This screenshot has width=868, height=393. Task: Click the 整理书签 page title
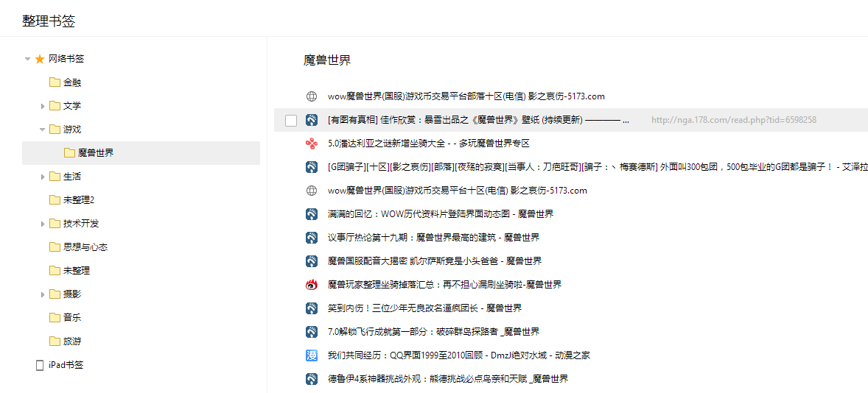49,21
